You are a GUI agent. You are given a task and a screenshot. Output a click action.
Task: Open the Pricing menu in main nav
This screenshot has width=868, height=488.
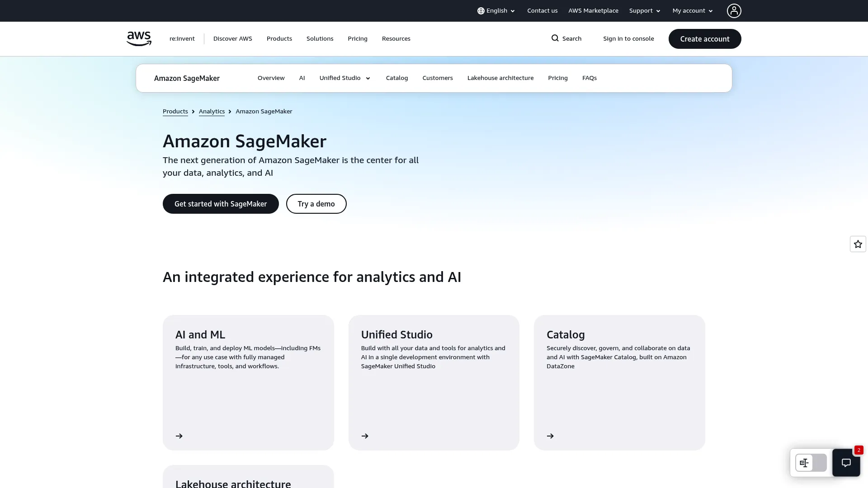(358, 39)
